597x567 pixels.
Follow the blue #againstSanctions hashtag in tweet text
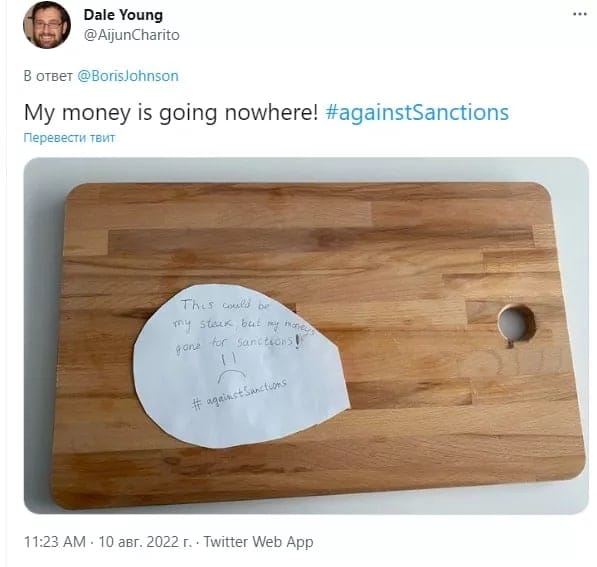(417, 113)
